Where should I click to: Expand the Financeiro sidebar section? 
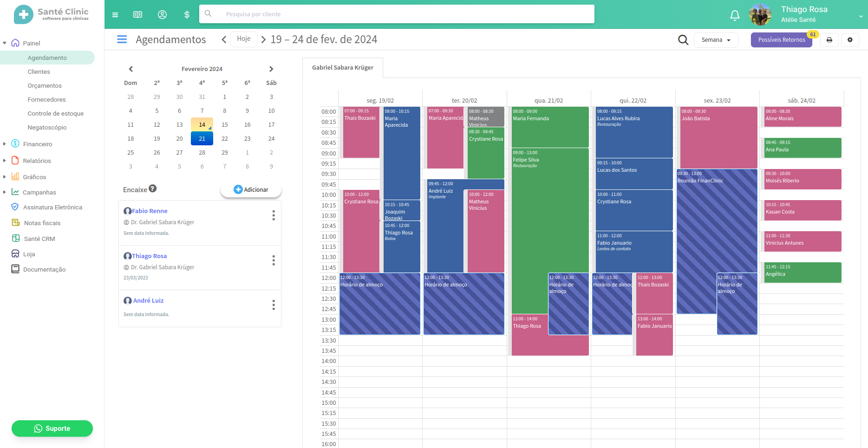coord(37,144)
